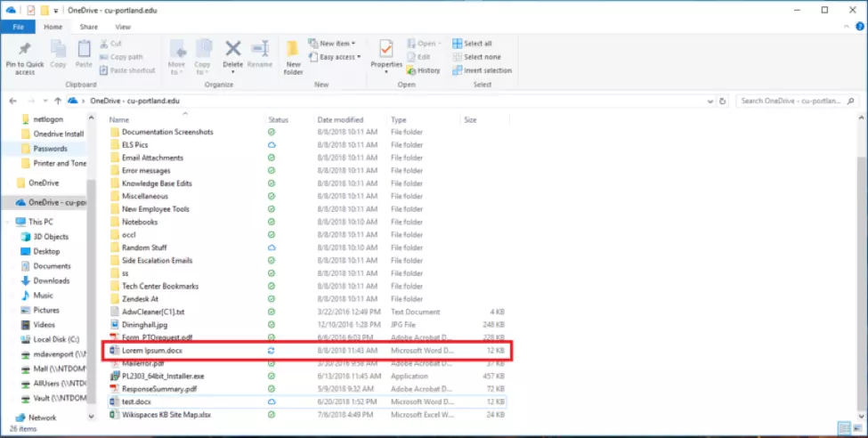Image resolution: width=868 pixels, height=438 pixels.
Task: Switch to the Share ribbon tab
Action: [88, 27]
